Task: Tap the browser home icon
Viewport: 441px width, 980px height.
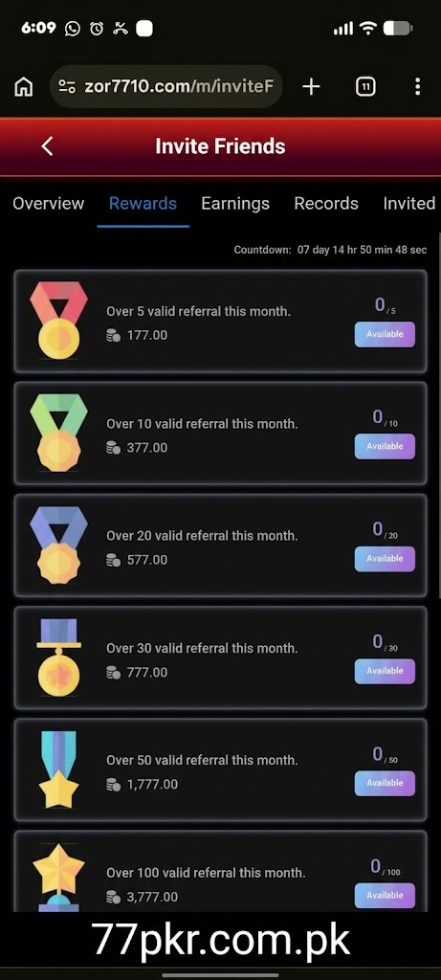Action: click(24, 87)
